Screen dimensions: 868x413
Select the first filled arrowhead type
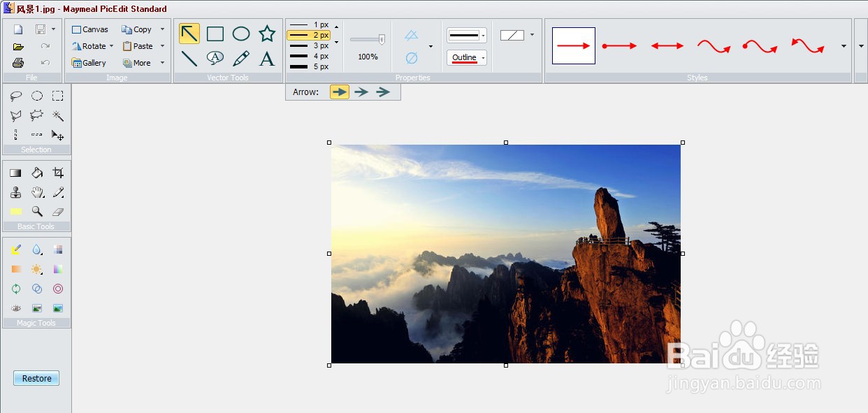(340, 92)
